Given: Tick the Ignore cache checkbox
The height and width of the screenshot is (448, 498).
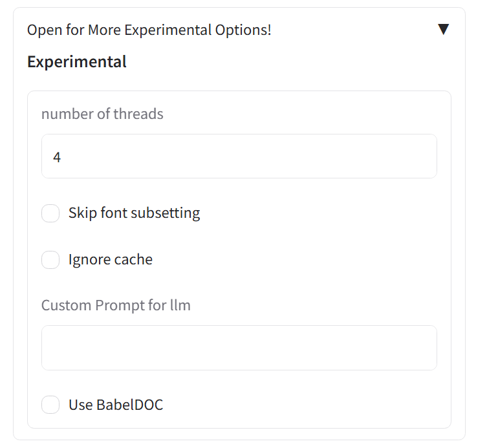Looking at the screenshot, I should (50, 260).
